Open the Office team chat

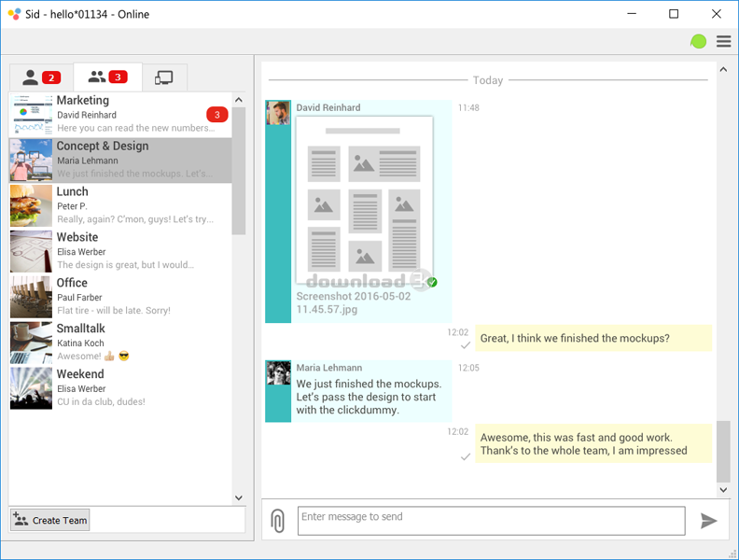pos(120,297)
